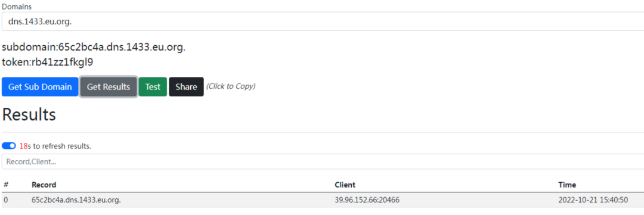644x215 pixels.
Task: Click the Get Sub Domain button
Action: [x=40, y=87]
